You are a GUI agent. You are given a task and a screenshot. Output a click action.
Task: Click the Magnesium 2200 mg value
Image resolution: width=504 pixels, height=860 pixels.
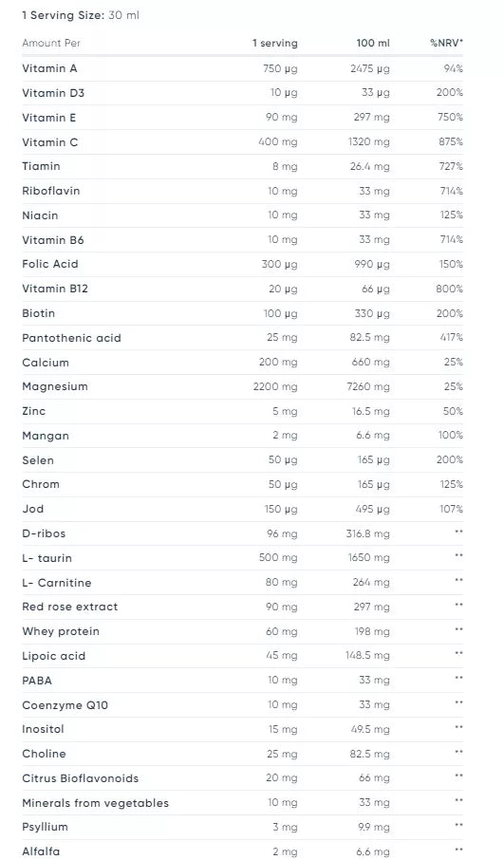pyautogui.click(x=275, y=386)
